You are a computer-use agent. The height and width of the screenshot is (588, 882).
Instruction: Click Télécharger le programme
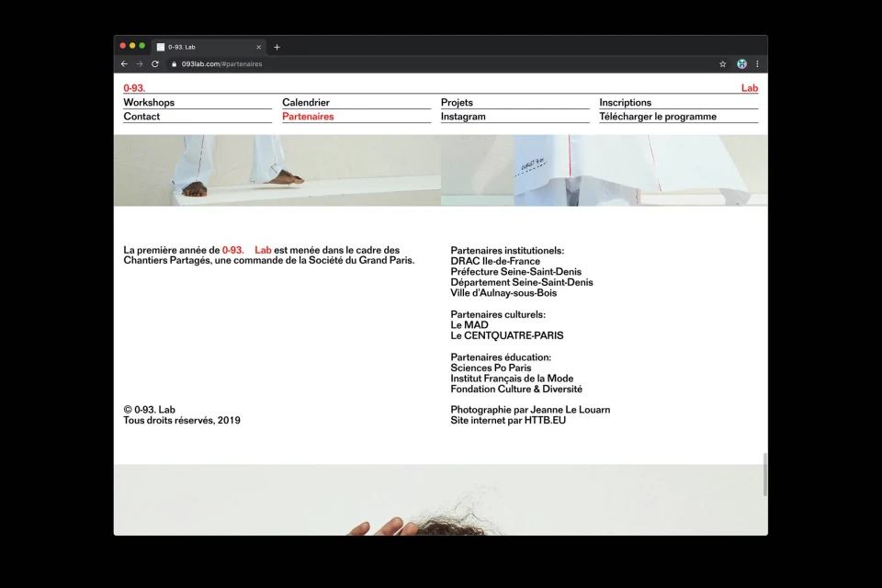click(x=658, y=117)
